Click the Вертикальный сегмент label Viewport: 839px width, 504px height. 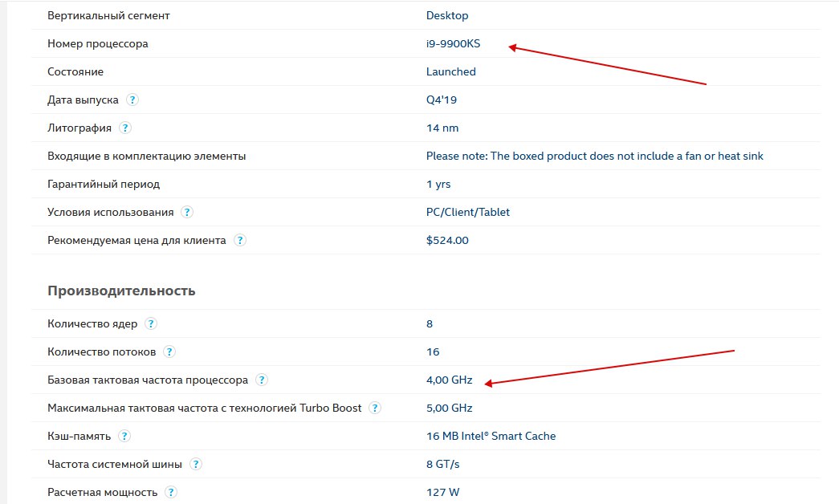point(108,15)
